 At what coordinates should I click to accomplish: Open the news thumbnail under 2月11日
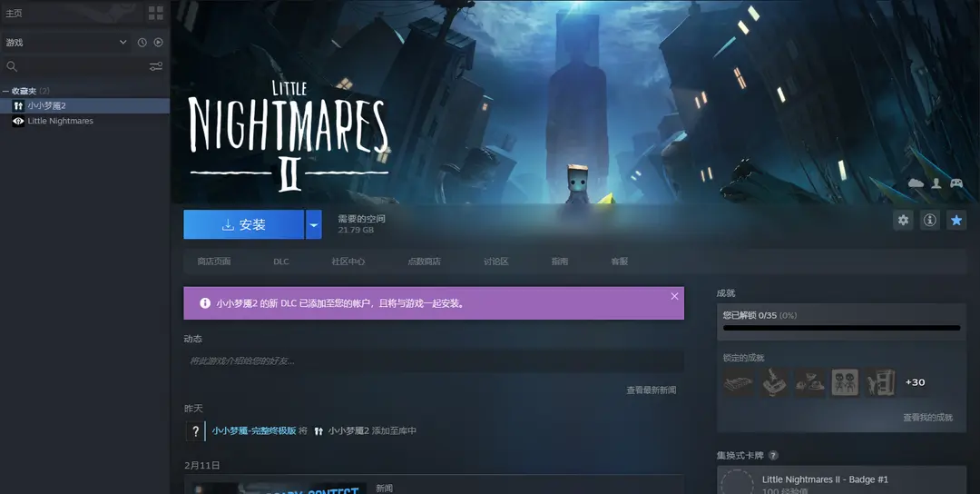[x=279, y=488]
